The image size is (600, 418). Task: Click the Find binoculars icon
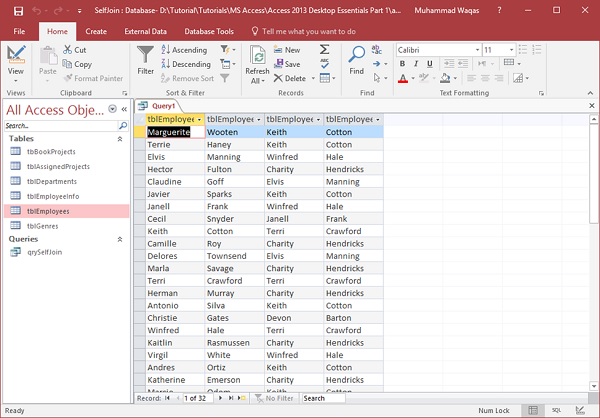(x=357, y=56)
